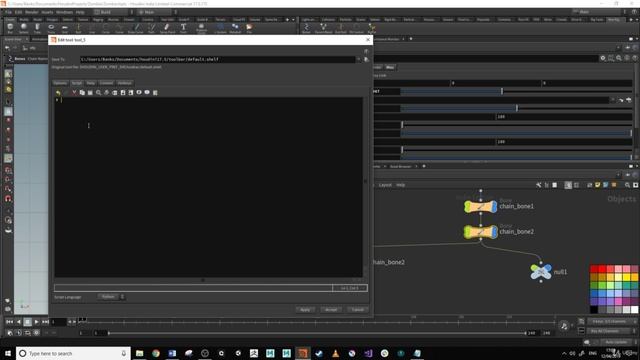640x360 pixels.
Task: Open File Explorer from taskbar
Action: click(x=140, y=353)
